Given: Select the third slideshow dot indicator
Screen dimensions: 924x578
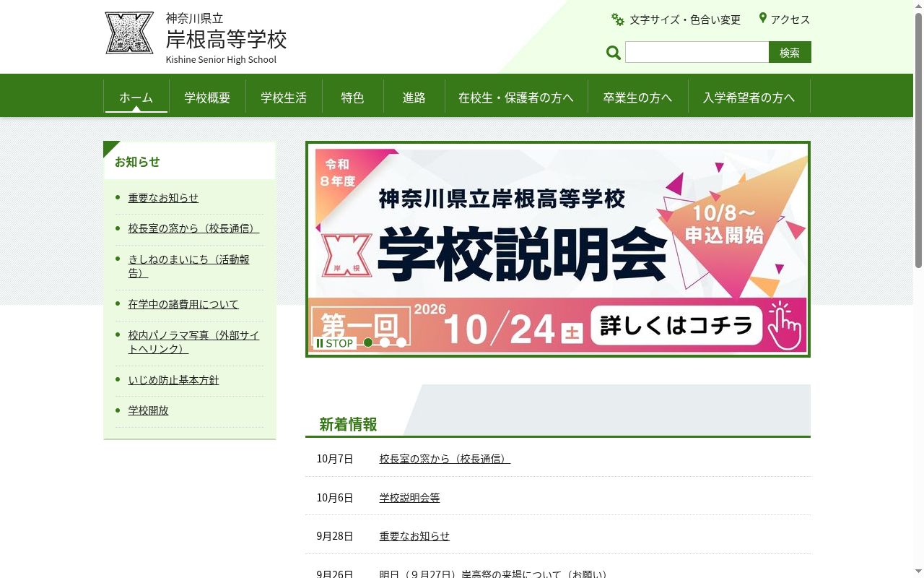Looking at the screenshot, I should (x=401, y=342).
